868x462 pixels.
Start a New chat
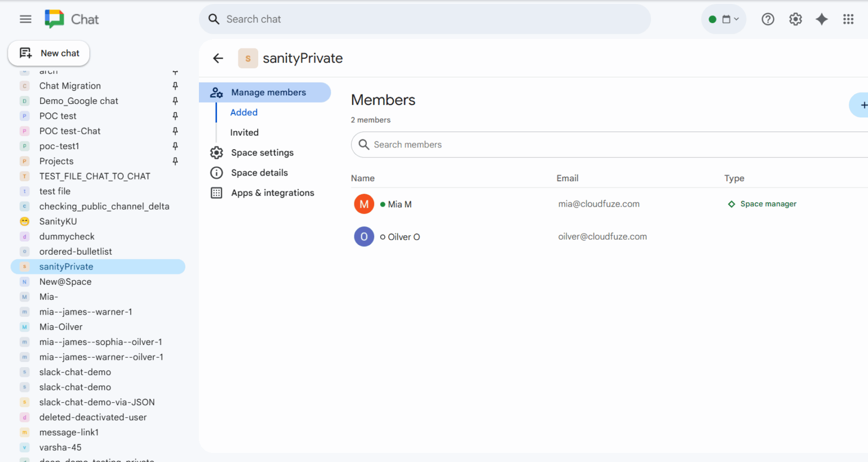pyautogui.click(x=49, y=53)
